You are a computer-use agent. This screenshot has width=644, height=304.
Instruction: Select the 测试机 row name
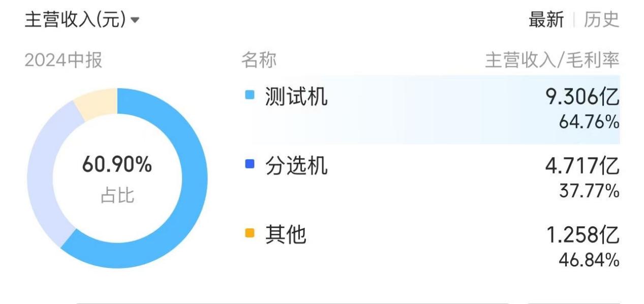tap(296, 96)
